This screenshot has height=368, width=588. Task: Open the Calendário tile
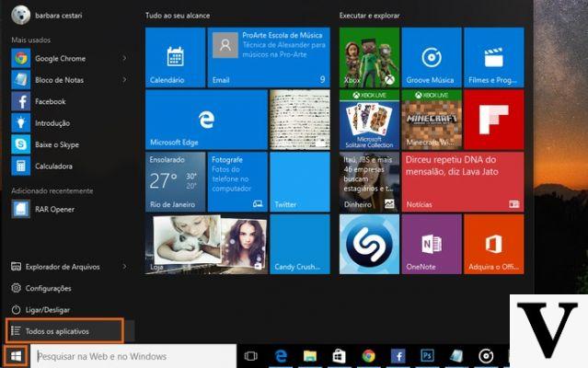(x=175, y=57)
